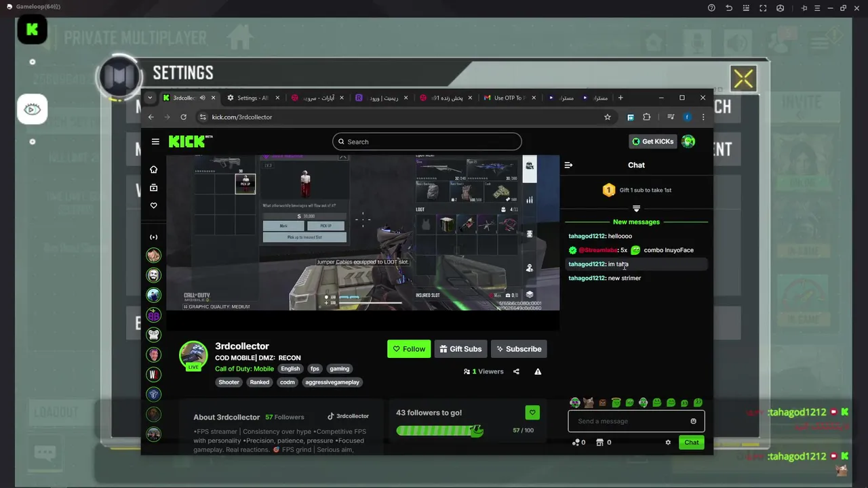Click the green KICK logo

pyautogui.click(x=187, y=141)
